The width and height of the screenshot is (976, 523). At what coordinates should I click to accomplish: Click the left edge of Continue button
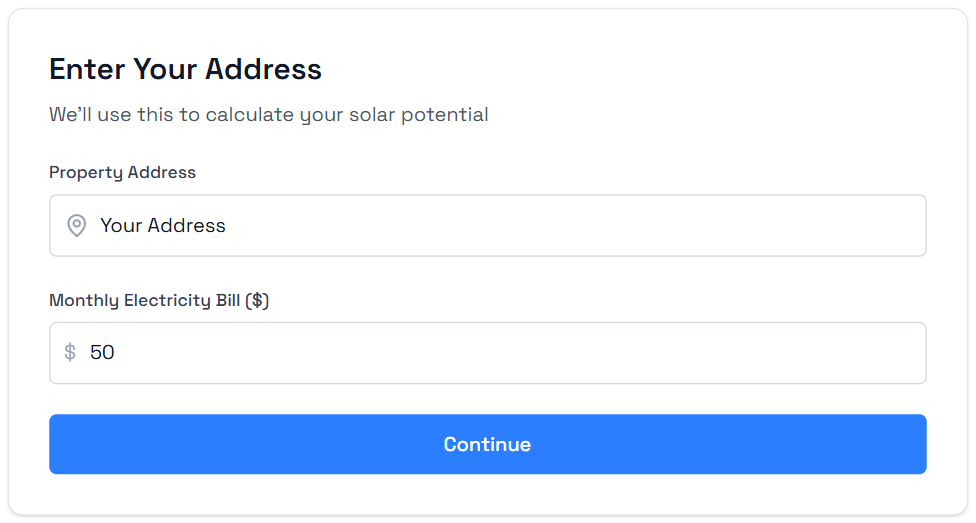tap(62, 444)
